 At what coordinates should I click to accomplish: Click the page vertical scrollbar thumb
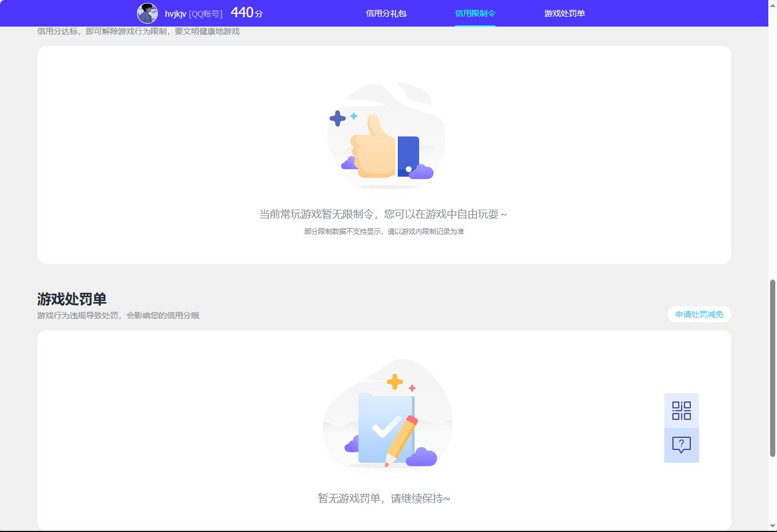point(772,369)
